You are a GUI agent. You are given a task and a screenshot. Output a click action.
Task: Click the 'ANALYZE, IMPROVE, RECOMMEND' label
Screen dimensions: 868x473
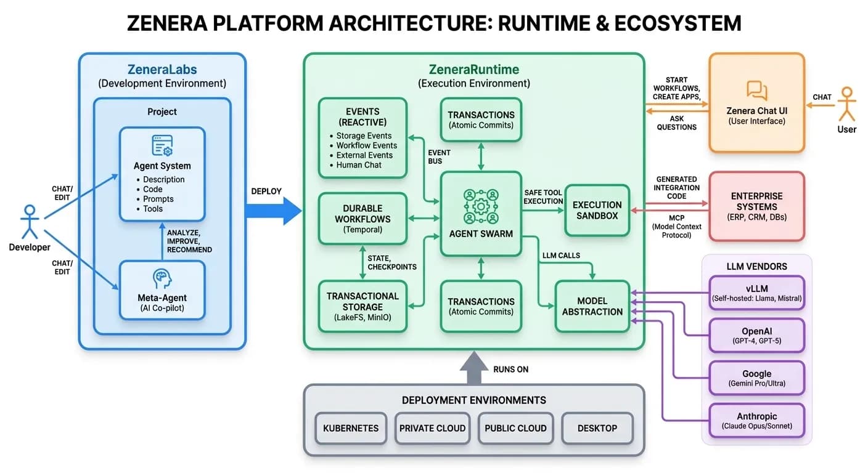190,241
